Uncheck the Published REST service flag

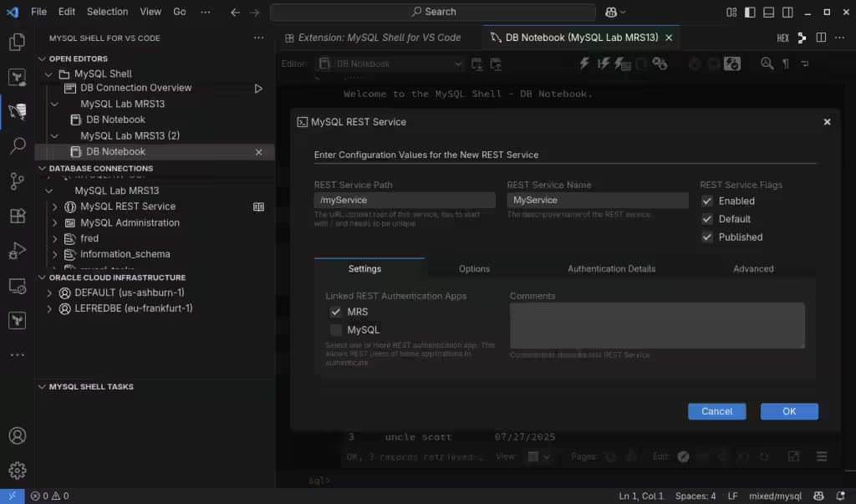click(707, 237)
